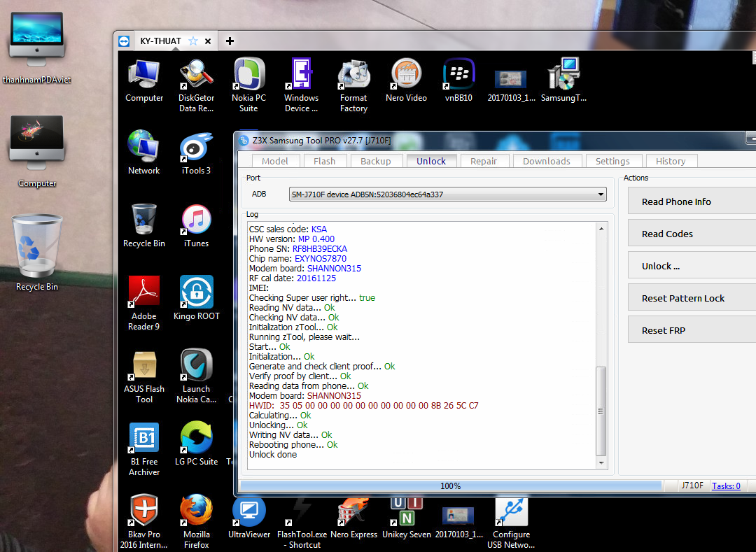Open the History tab
This screenshot has height=552, width=756.
671,161
